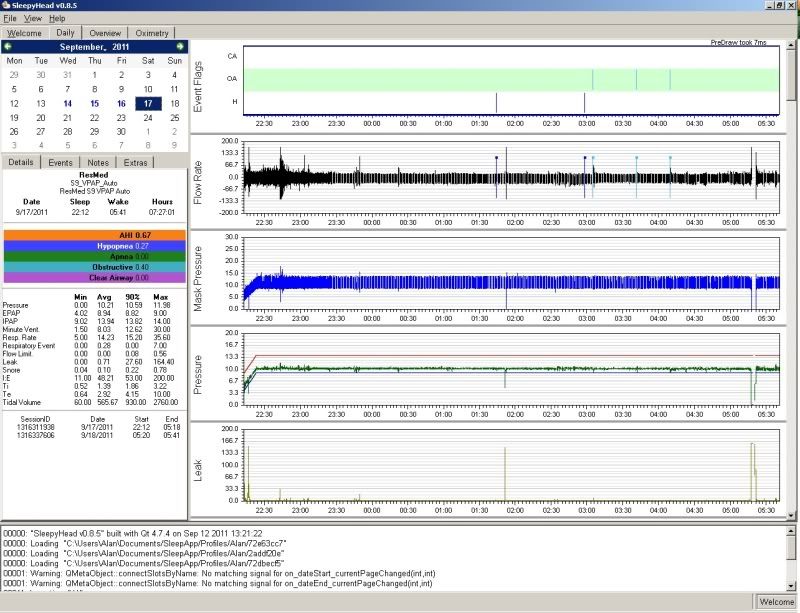800x613 pixels.
Task: Open the File menu
Action: point(10,18)
